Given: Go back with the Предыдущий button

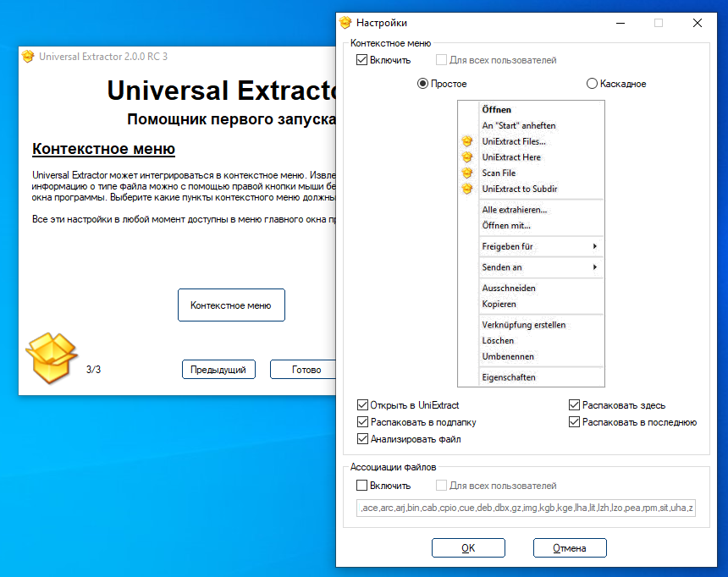Looking at the screenshot, I should coord(218,370).
